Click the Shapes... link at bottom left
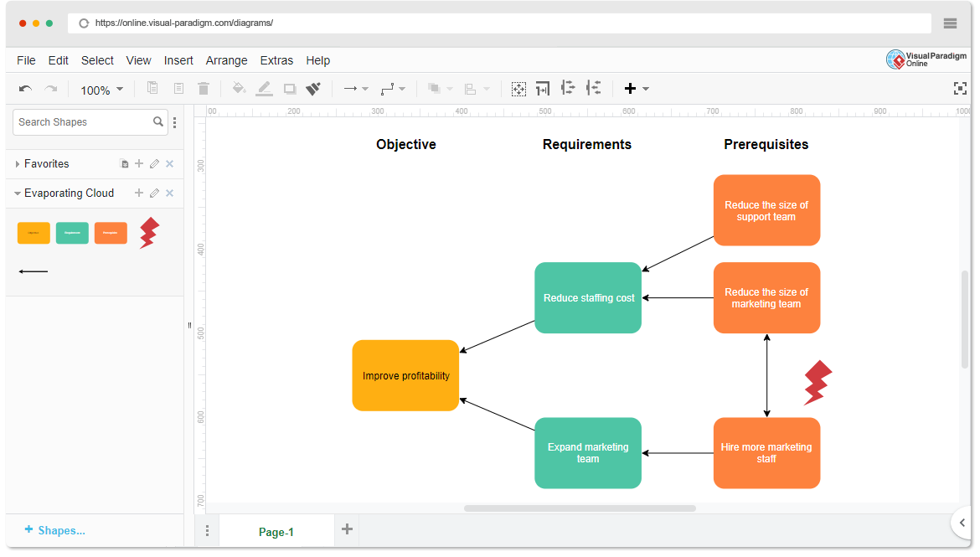 point(55,530)
